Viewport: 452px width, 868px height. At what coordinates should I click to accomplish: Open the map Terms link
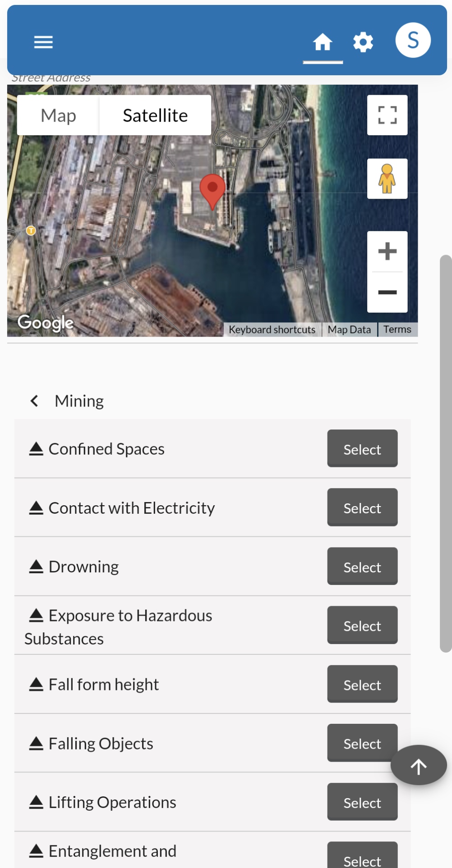coord(397,329)
